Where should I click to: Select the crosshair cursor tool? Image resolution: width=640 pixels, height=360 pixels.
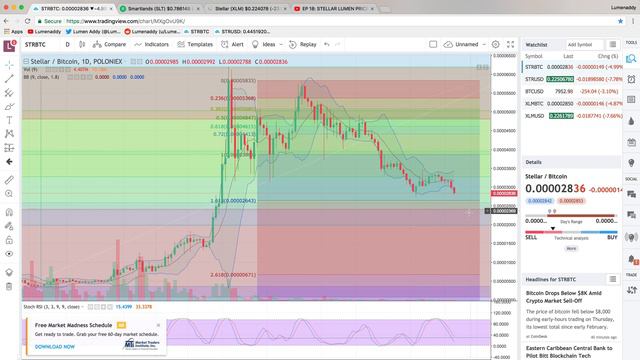(9, 64)
